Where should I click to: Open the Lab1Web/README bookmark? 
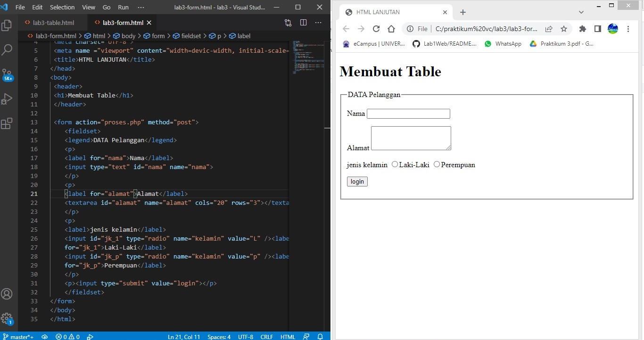point(444,43)
